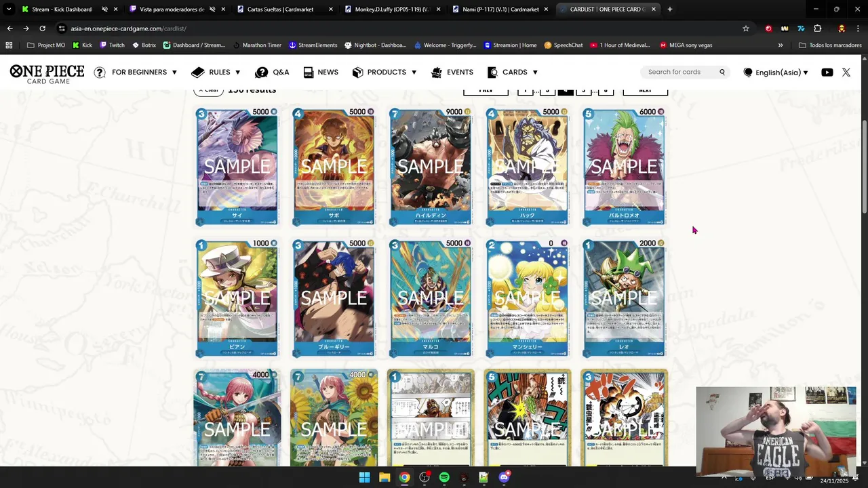Open the Chrome profile avatar
Image resolution: width=868 pixels, height=488 pixels.
(x=842, y=28)
